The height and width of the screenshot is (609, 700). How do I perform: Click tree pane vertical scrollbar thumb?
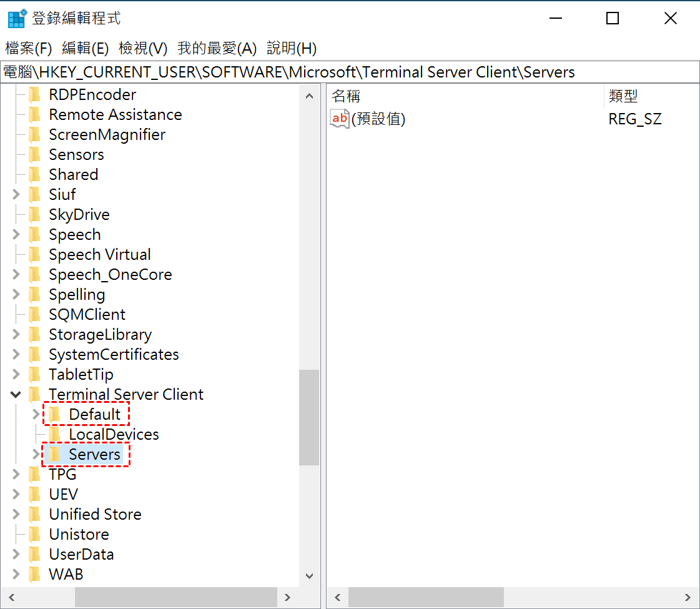pyautogui.click(x=309, y=417)
